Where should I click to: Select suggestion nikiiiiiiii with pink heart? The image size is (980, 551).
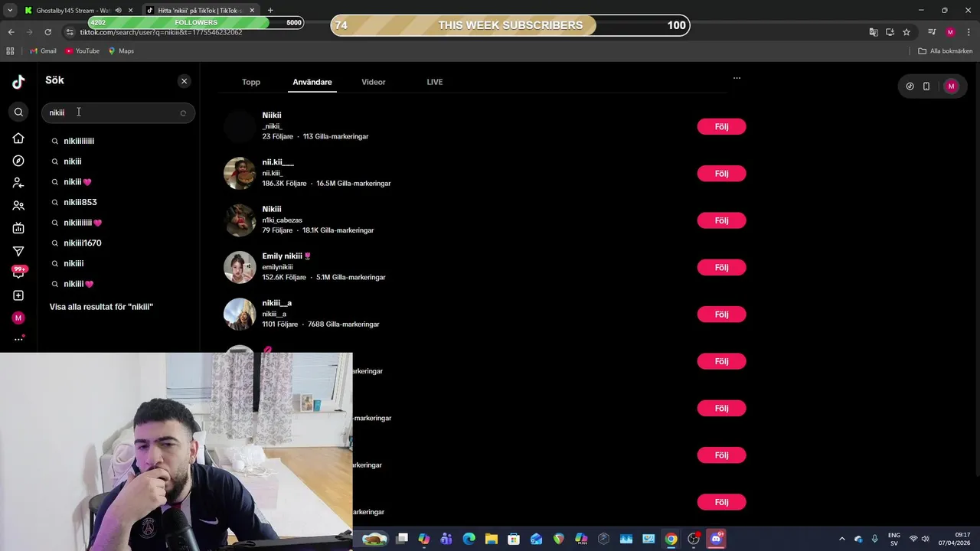click(83, 223)
